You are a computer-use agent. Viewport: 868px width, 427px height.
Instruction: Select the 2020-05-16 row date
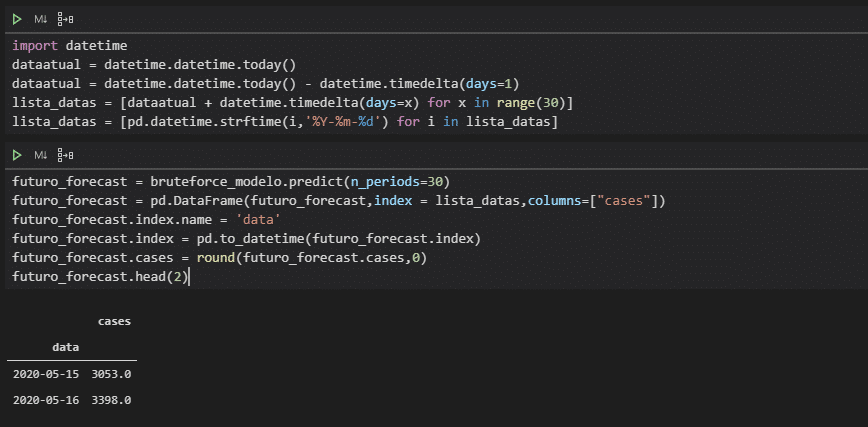pos(46,400)
